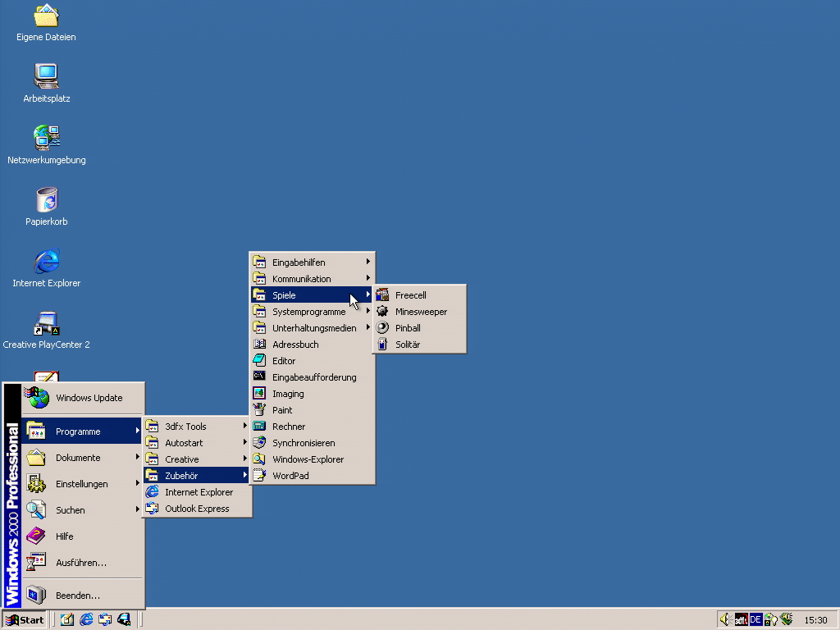The height and width of the screenshot is (630, 840).
Task: Launch Solitär from the Spiele submenu
Action: click(x=419, y=345)
